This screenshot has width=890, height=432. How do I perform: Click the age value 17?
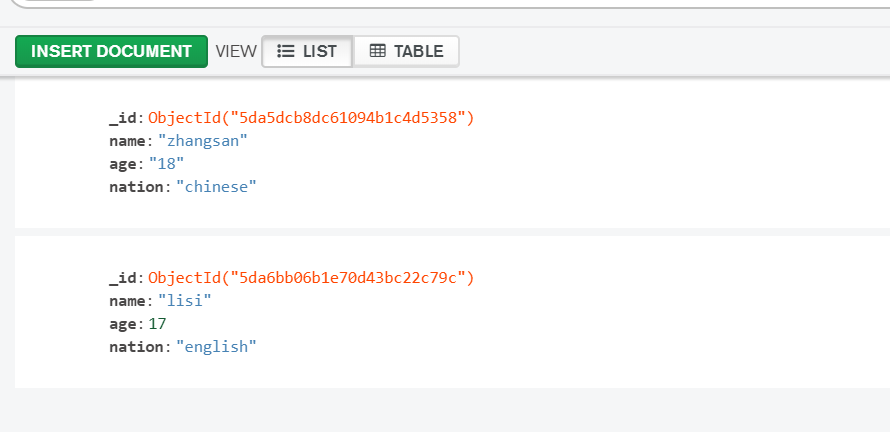[x=157, y=324]
